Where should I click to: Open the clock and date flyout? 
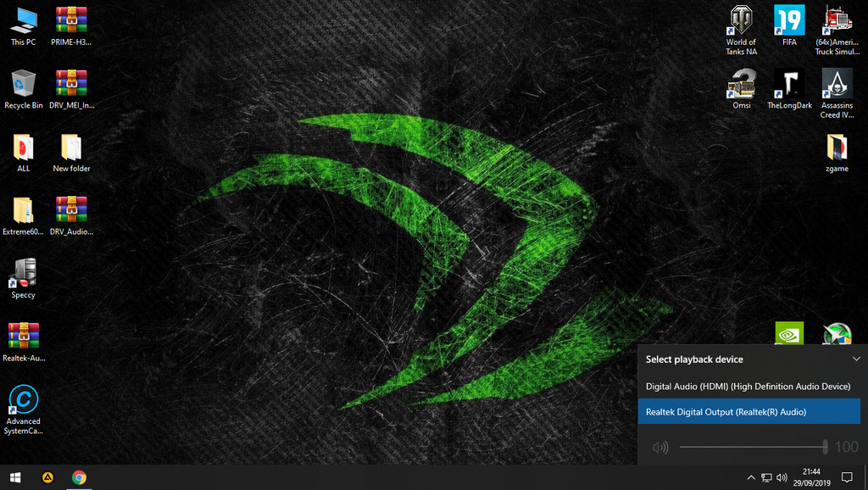(x=811, y=477)
